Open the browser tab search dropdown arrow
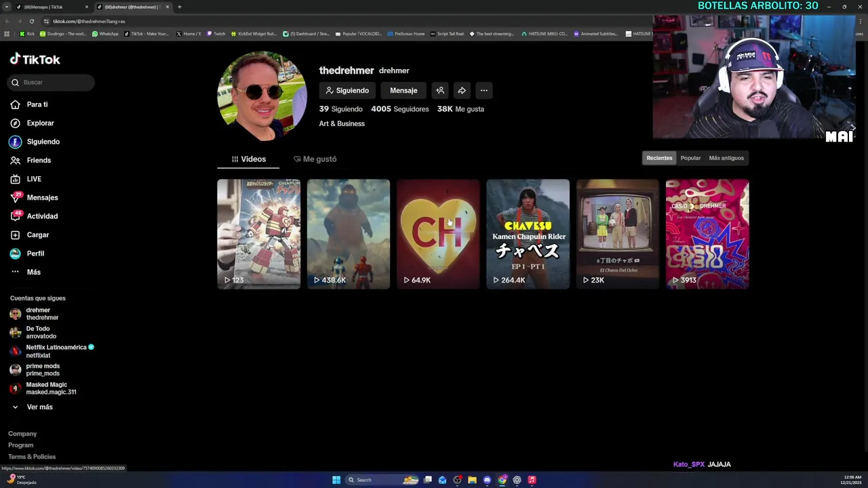868x488 pixels. pos(7,7)
